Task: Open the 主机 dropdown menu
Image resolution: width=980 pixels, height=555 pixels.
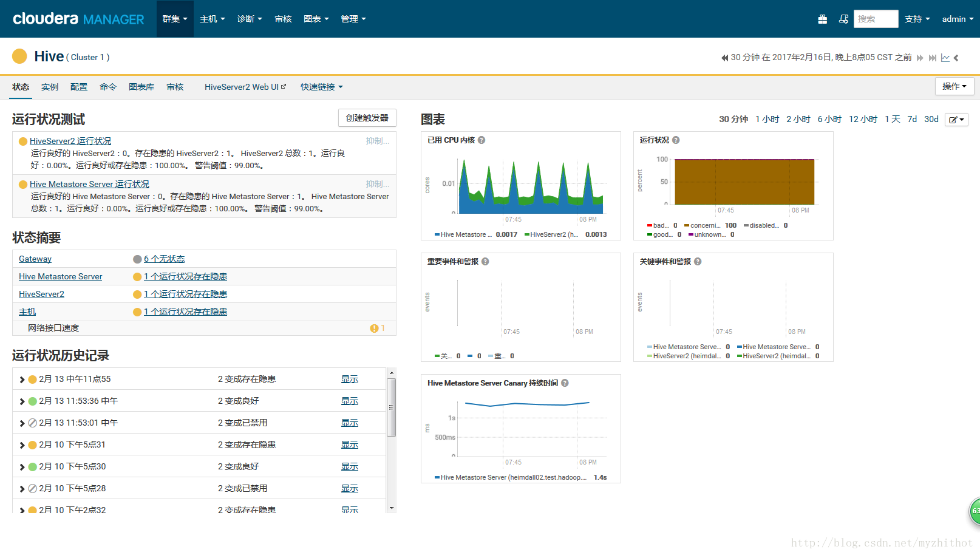Action: (213, 19)
